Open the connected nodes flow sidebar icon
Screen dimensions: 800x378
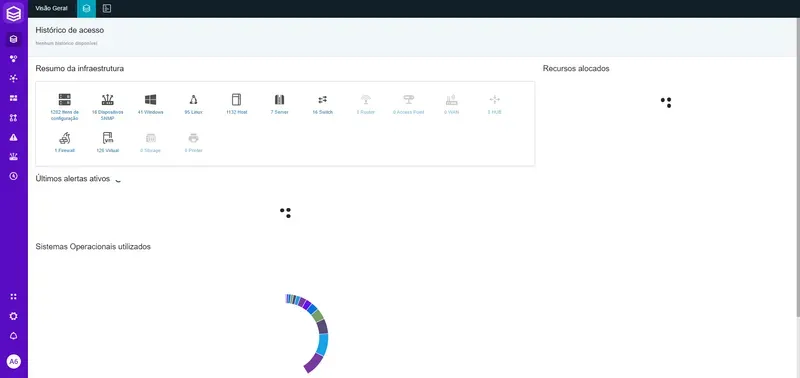pos(14,117)
